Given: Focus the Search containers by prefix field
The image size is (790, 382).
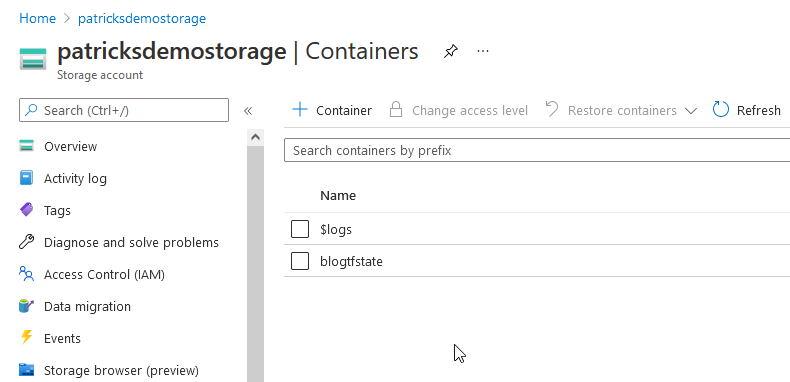Looking at the screenshot, I should coord(537,150).
